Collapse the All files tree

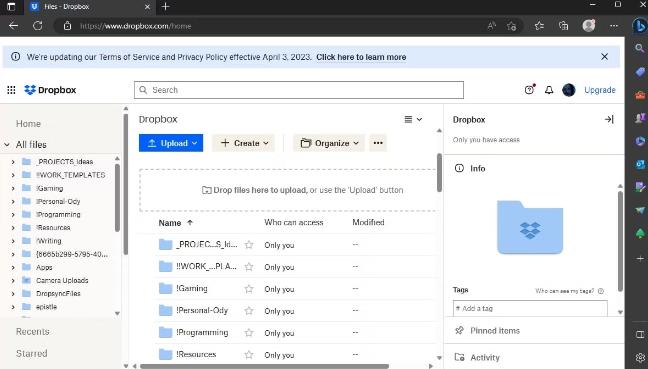click(7, 145)
